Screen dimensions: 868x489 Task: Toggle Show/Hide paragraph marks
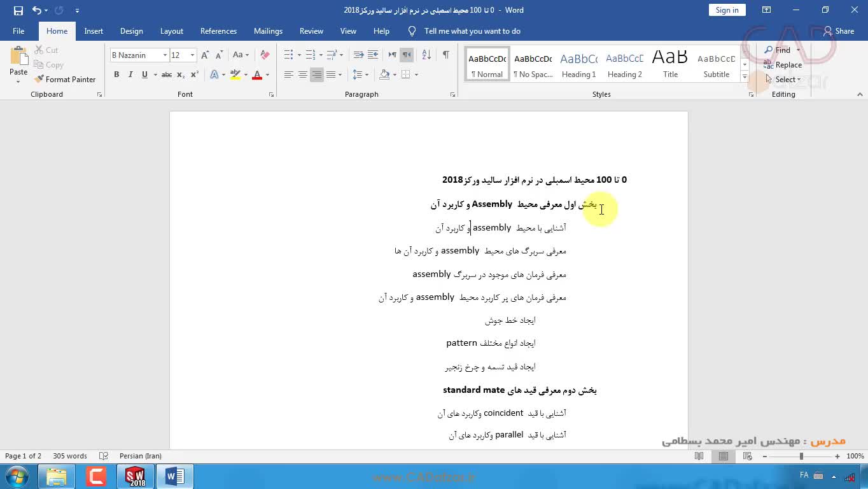click(445, 55)
